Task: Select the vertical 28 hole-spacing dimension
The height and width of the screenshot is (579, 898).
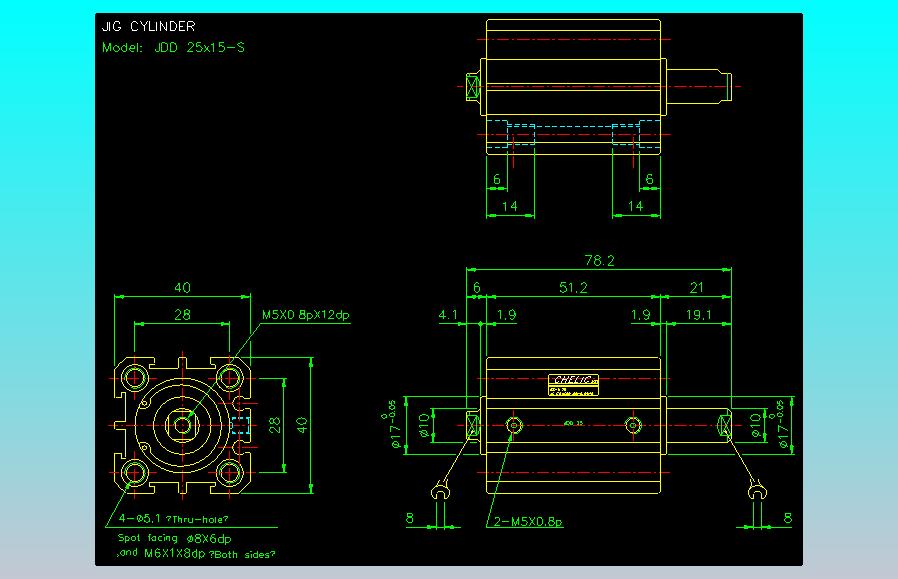Action: [275, 425]
